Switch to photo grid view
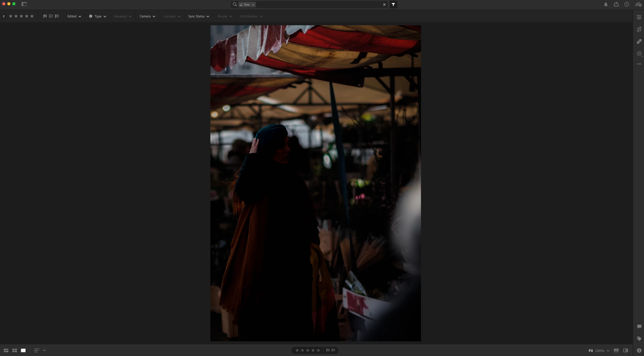Screen dimensions: 644x356 pos(6,350)
